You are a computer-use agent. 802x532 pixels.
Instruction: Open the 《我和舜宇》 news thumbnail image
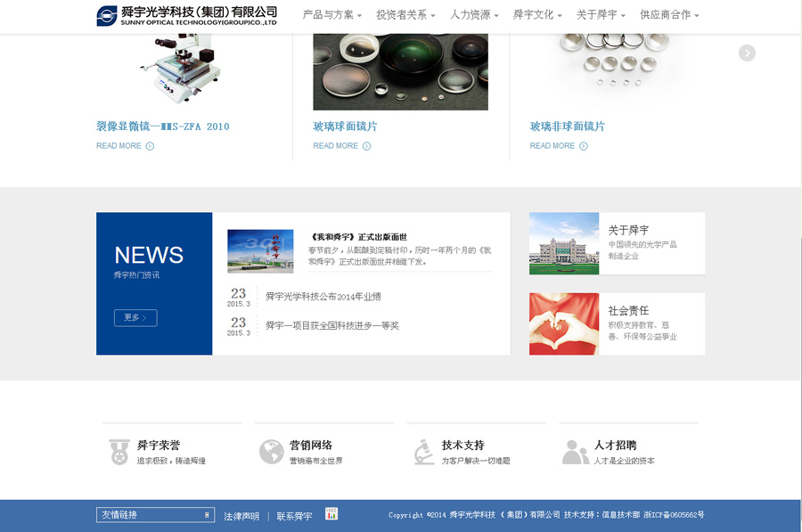[260, 251]
